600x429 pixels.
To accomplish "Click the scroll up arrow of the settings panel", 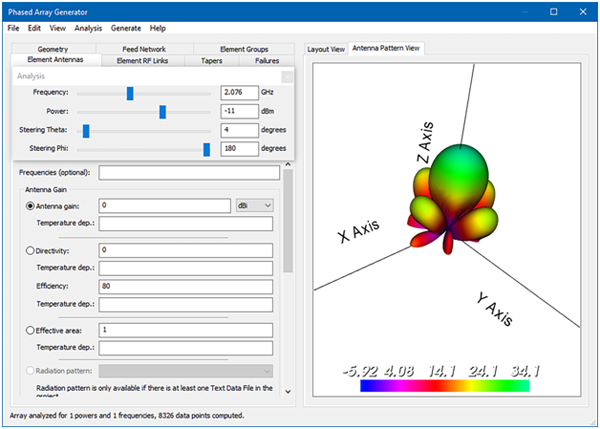I will (x=288, y=164).
